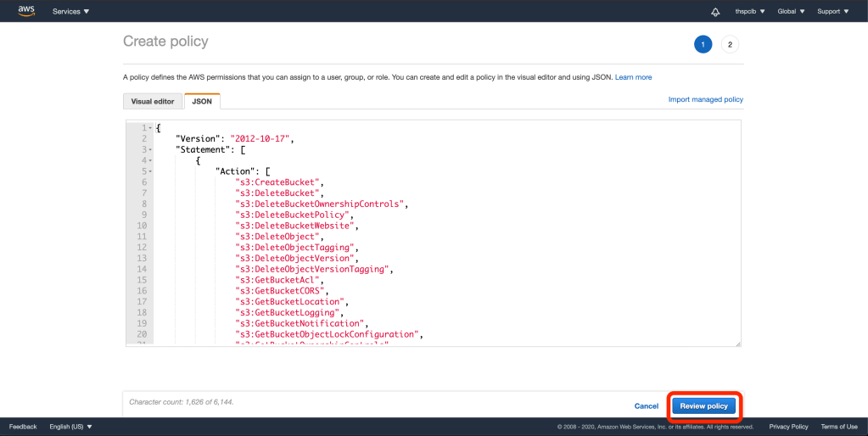Open the Learn more link
Viewport: 868px width, 436px height.
click(x=633, y=77)
